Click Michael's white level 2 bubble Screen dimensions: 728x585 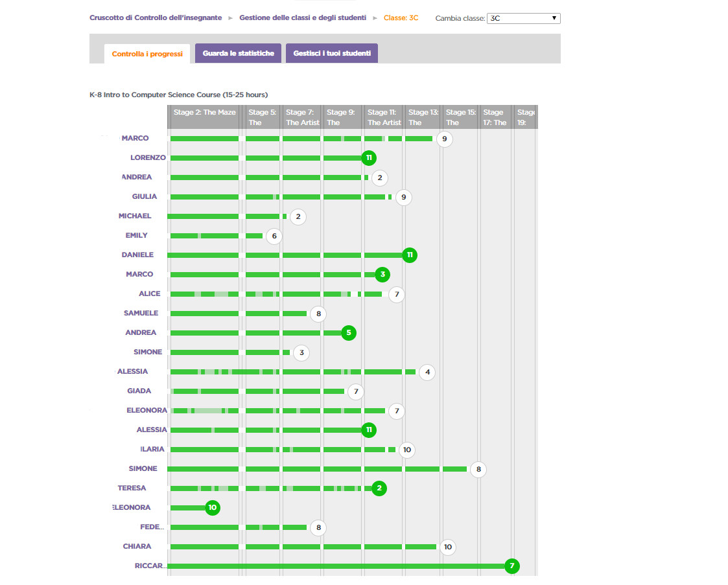point(298,216)
